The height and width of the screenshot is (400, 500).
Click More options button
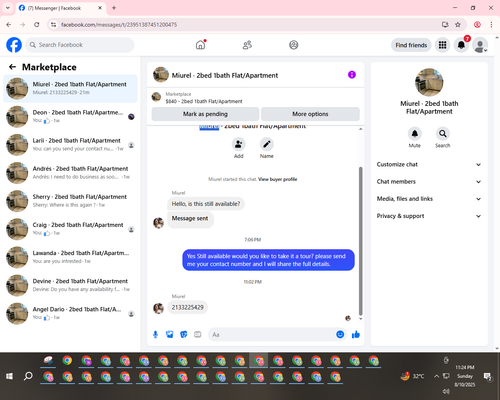coord(310,114)
